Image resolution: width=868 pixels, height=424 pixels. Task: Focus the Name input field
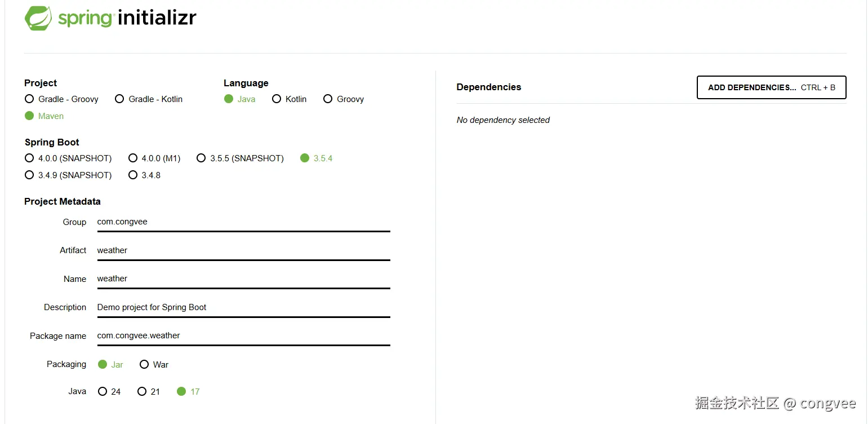click(243, 279)
